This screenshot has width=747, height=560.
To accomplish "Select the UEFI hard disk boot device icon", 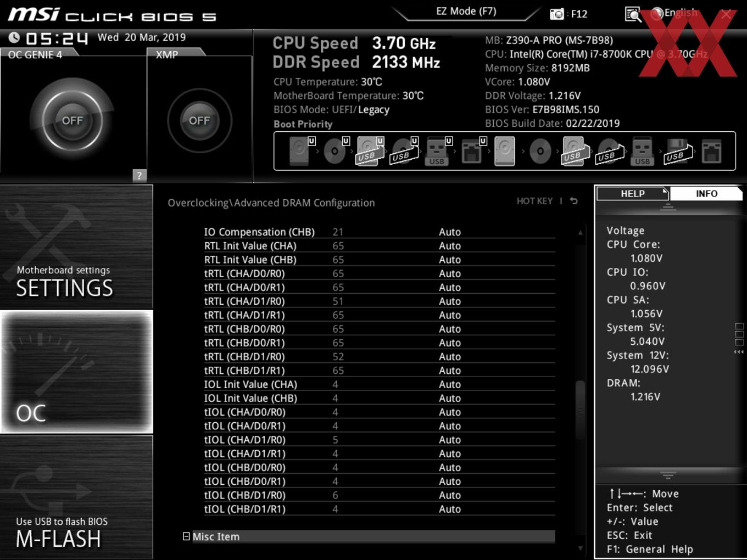I will click(x=302, y=151).
